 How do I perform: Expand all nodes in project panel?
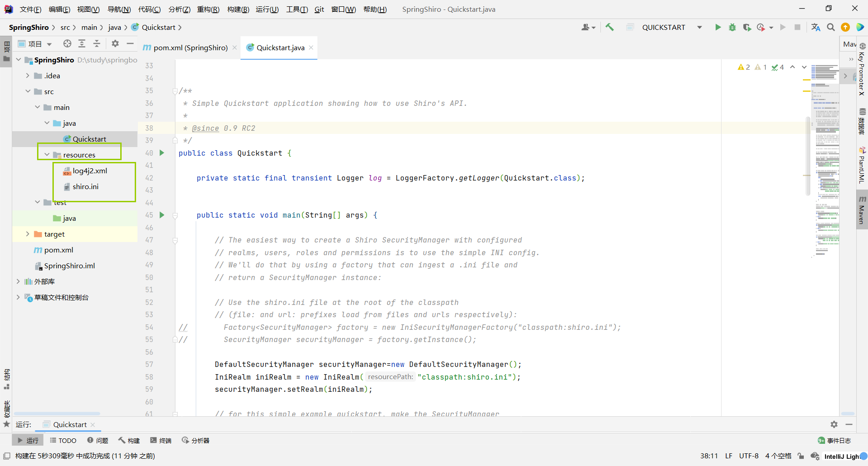point(82,43)
